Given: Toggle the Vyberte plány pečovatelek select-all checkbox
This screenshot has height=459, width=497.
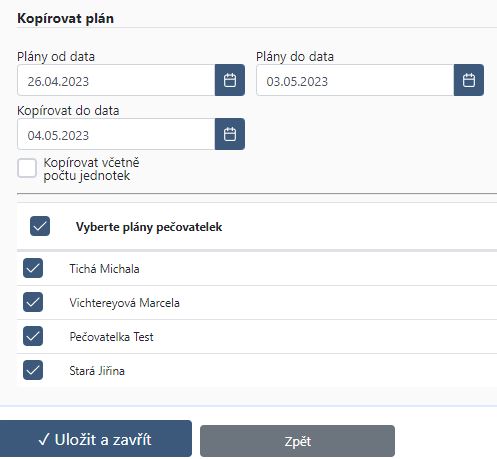Looking at the screenshot, I should coord(40,226).
